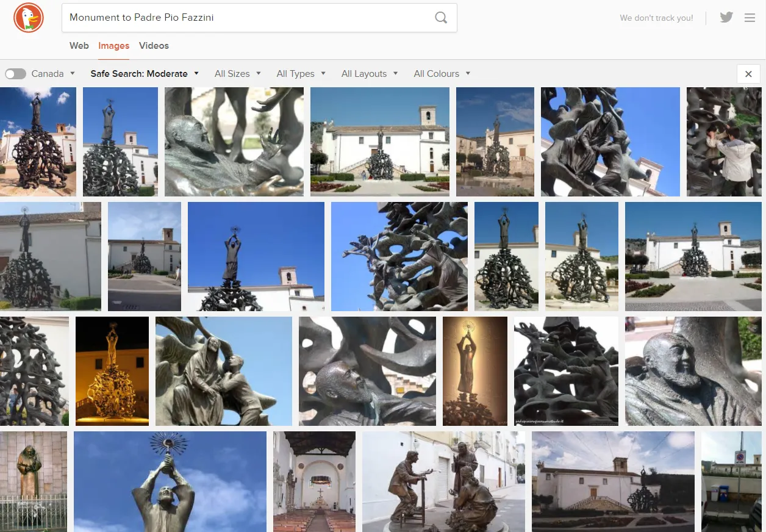
Task: Open thumbnail of bronze figures in a whitewashed street
Action: tap(444, 481)
